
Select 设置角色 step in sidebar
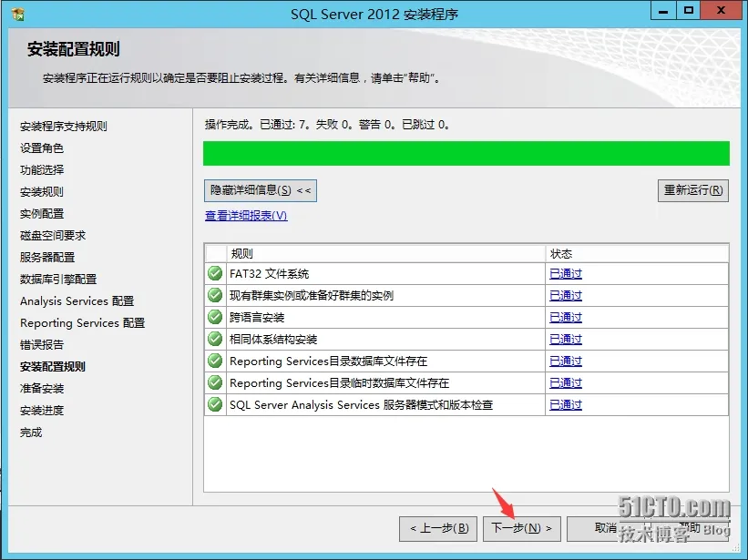click(x=42, y=148)
